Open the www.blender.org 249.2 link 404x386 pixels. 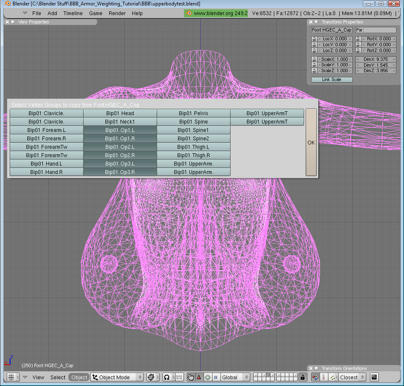217,13
